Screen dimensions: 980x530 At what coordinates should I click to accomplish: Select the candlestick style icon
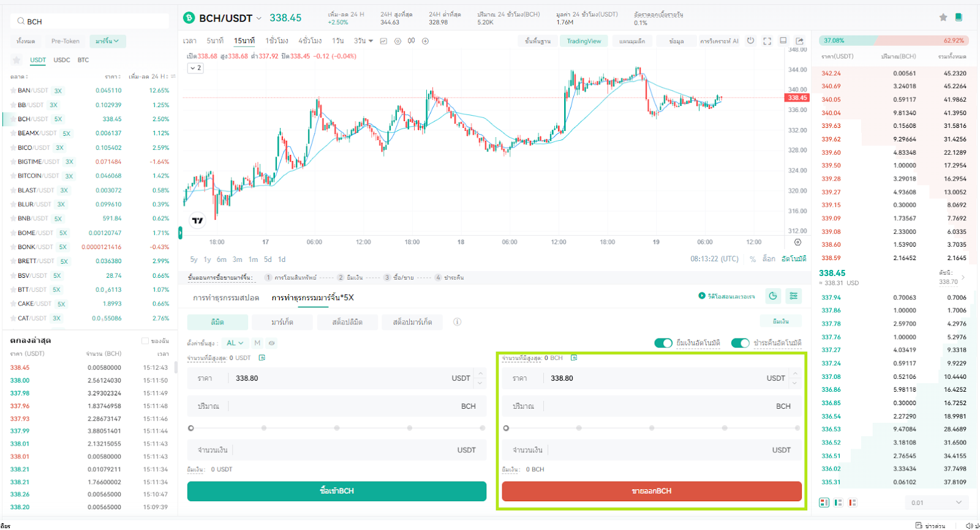[x=412, y=41]
